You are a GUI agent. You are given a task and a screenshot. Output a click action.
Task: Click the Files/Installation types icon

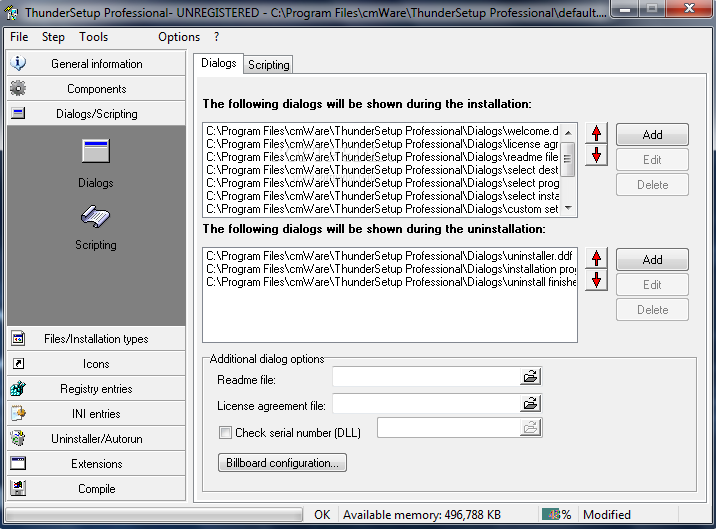pos(18,339)
